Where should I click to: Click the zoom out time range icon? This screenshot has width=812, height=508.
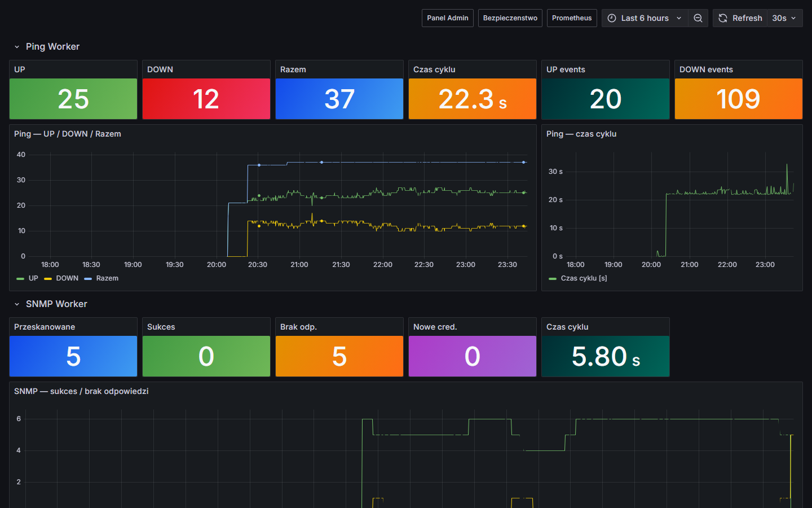tap(698, 18)
